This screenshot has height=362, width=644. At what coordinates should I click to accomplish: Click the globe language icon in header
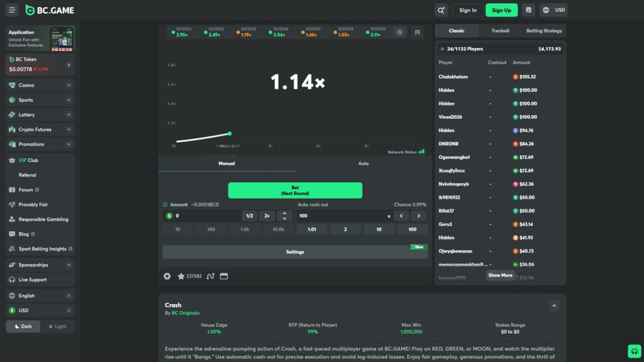point(546,10)
